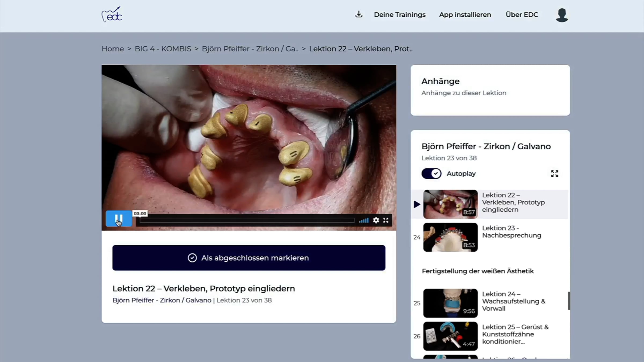
Task: Open Deine Trainings menu
Action: [400, 15]
